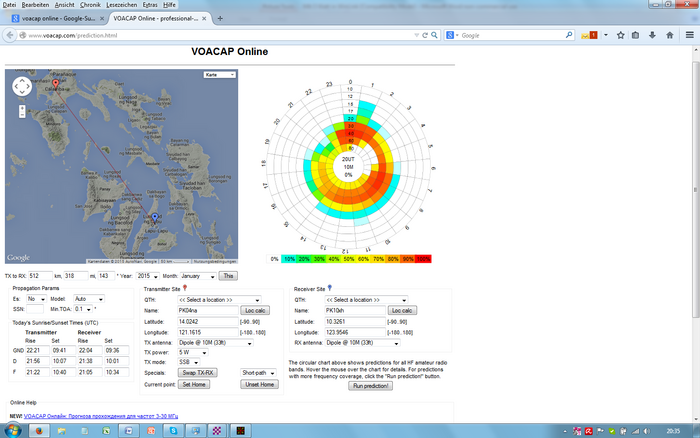This screenshot has width=700, height=438.
Task: Open the Action Center flag tray icon
Action: 600,431
